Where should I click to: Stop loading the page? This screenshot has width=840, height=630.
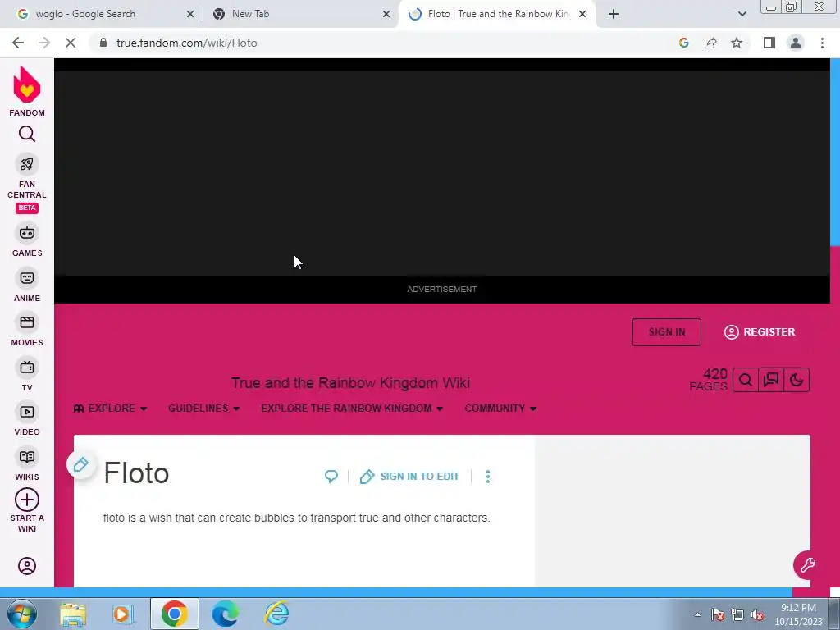click(x=71, y=43)
